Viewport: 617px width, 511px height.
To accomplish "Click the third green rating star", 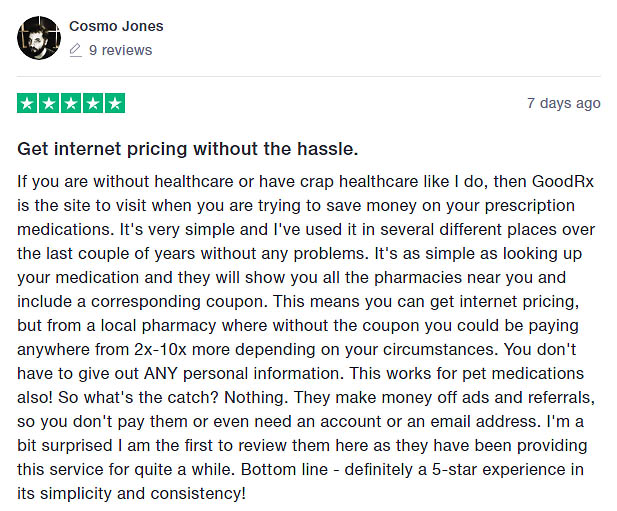I will point(71,103).
